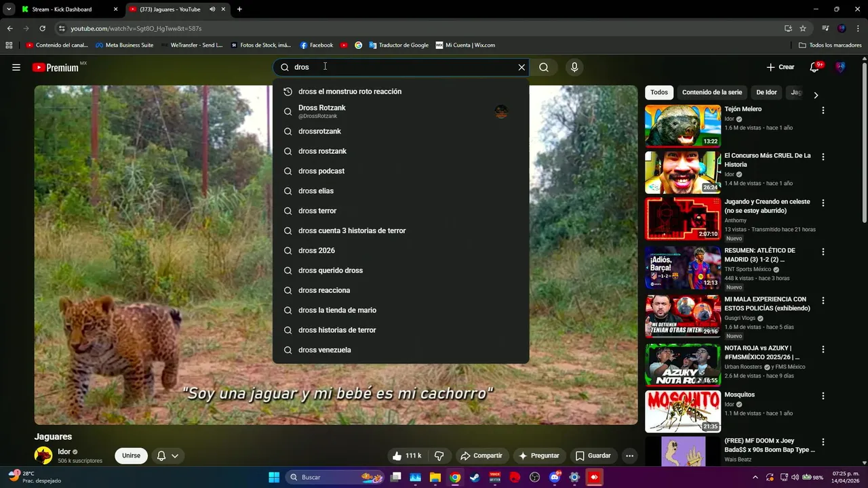This screenshot has height=488, width=868.
Task: Open more actions ellipsis under video
Action: point(630,456)
